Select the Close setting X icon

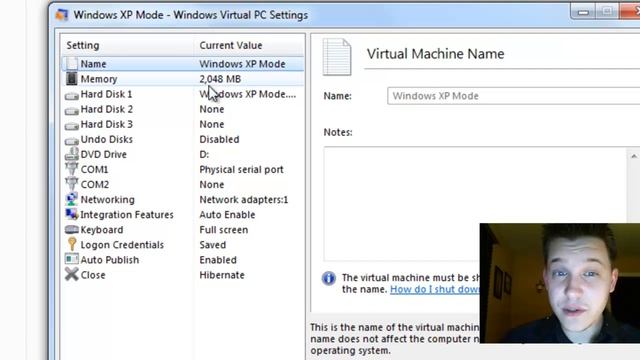point(72,274)
